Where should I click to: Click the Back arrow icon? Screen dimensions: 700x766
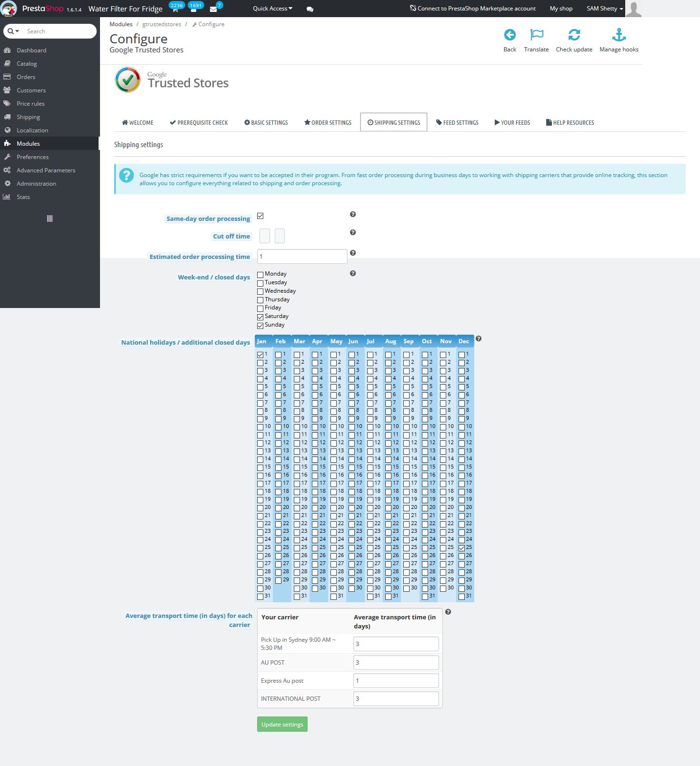coord(510,35)
